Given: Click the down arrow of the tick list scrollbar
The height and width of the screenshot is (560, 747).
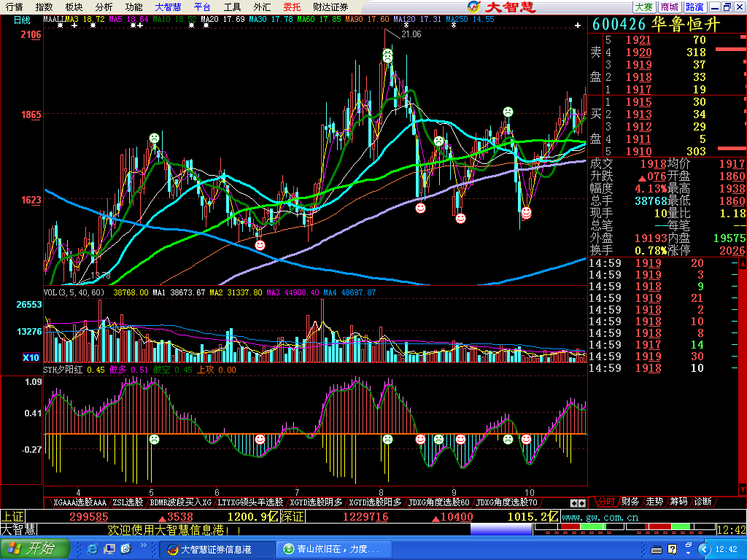Looking at the screenshot, I should (x=742, y=489).
